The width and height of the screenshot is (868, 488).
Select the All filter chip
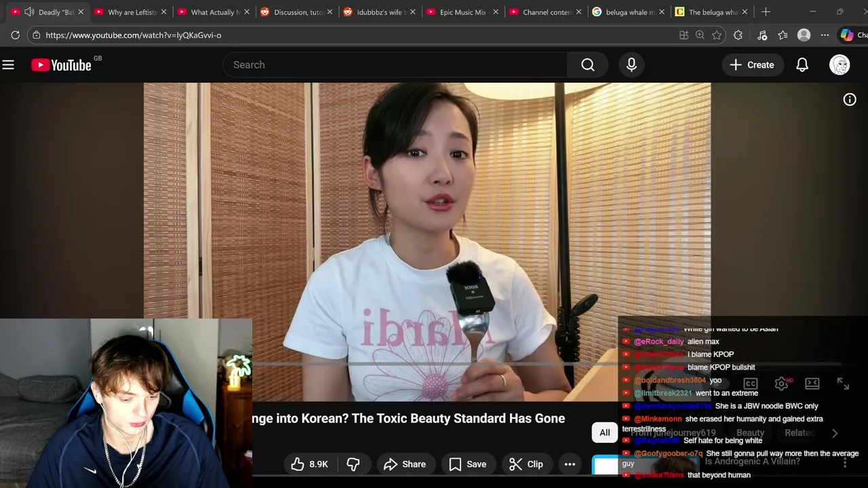[x=604, y=432]
